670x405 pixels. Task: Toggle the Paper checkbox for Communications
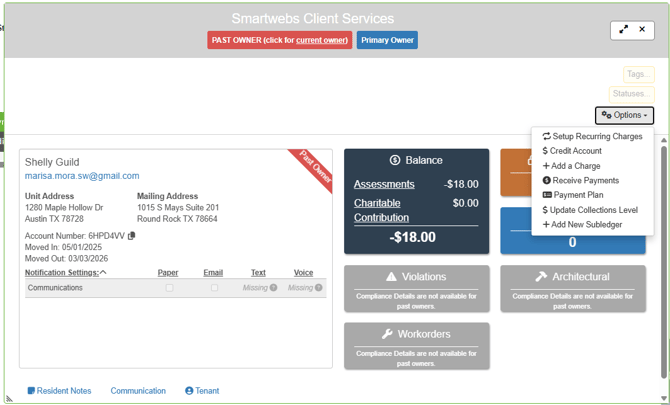pos(169,288)
